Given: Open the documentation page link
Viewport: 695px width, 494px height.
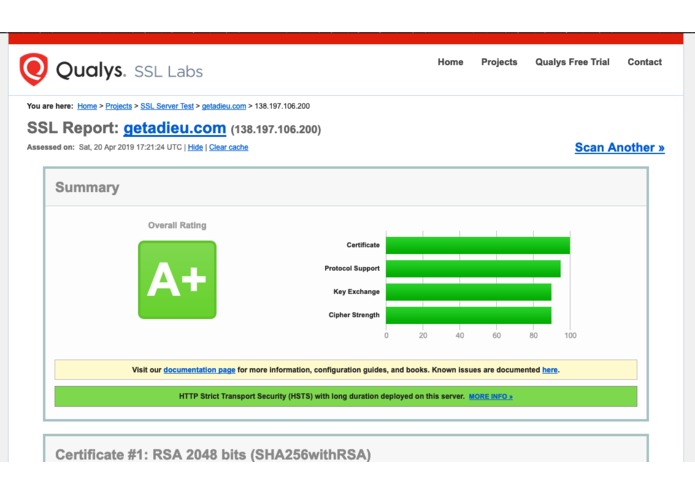Looking at the screenshot, I should 199,370.
